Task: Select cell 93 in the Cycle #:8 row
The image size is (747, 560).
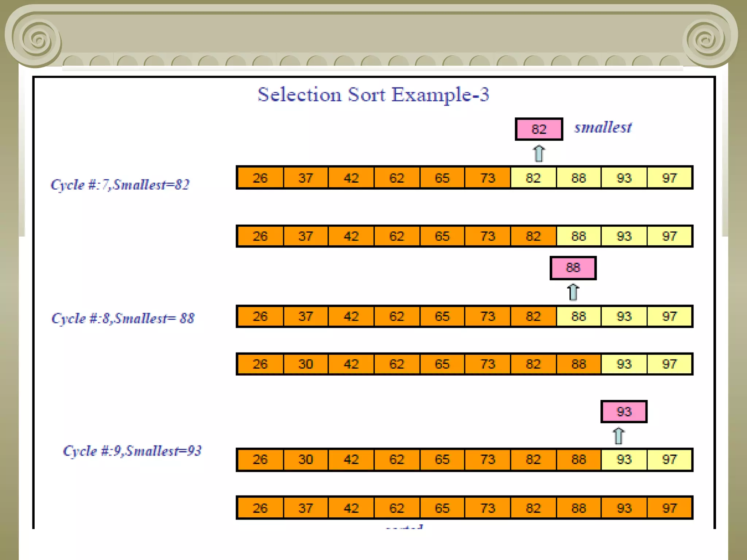Action: pyautogui.click(x=624, y=316)
